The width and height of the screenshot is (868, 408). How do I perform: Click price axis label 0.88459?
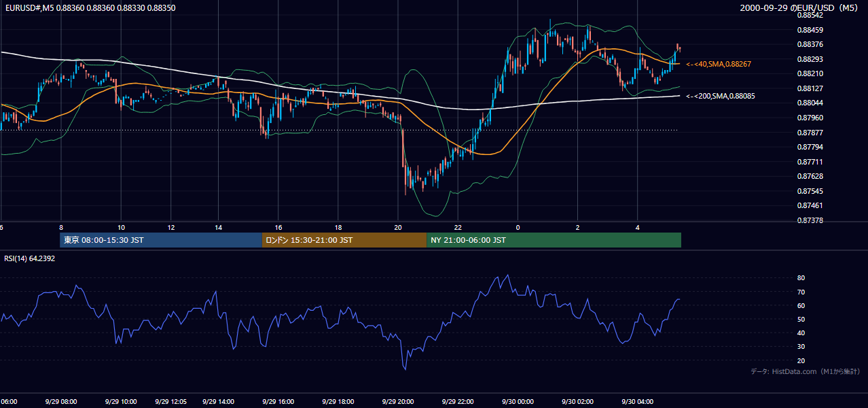pyautogui.click(x=810, y=30)
